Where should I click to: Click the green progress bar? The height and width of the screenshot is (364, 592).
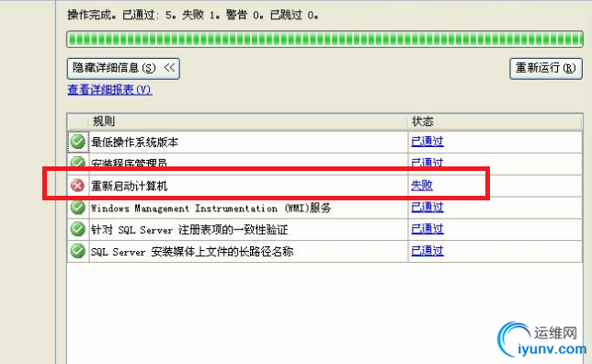click(324, 40)
